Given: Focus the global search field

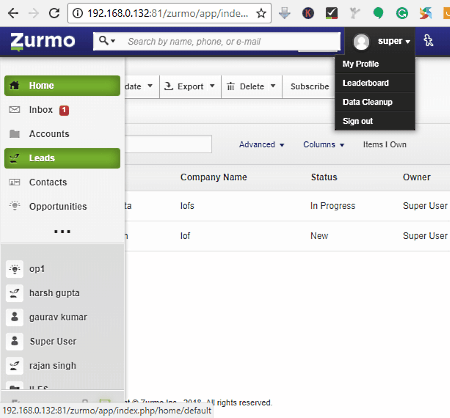Looking at the screenshot, I should [x=230, y=42].
